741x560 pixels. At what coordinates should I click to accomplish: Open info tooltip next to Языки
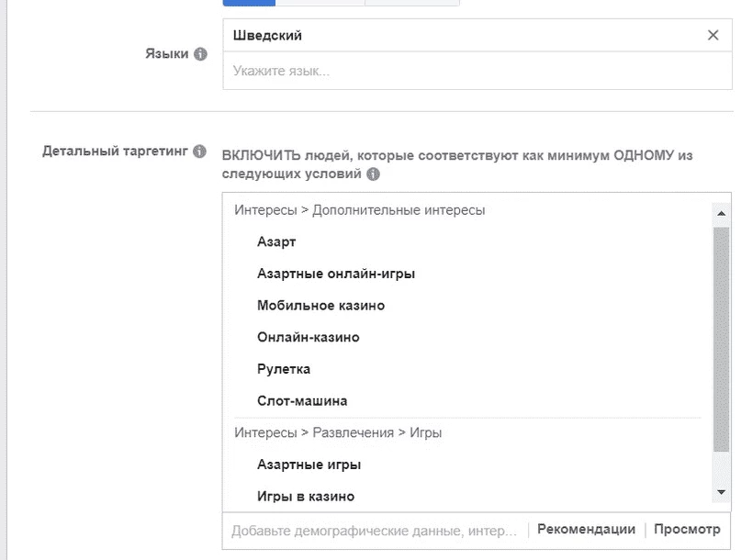[x=200, y=54]
